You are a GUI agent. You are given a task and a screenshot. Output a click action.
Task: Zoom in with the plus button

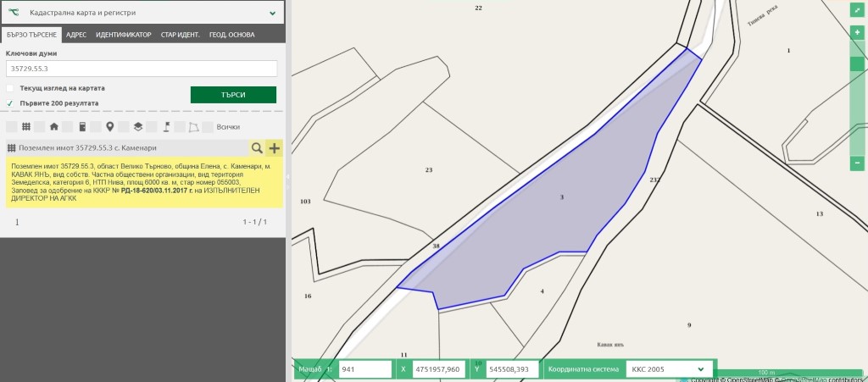coord(857,32)
